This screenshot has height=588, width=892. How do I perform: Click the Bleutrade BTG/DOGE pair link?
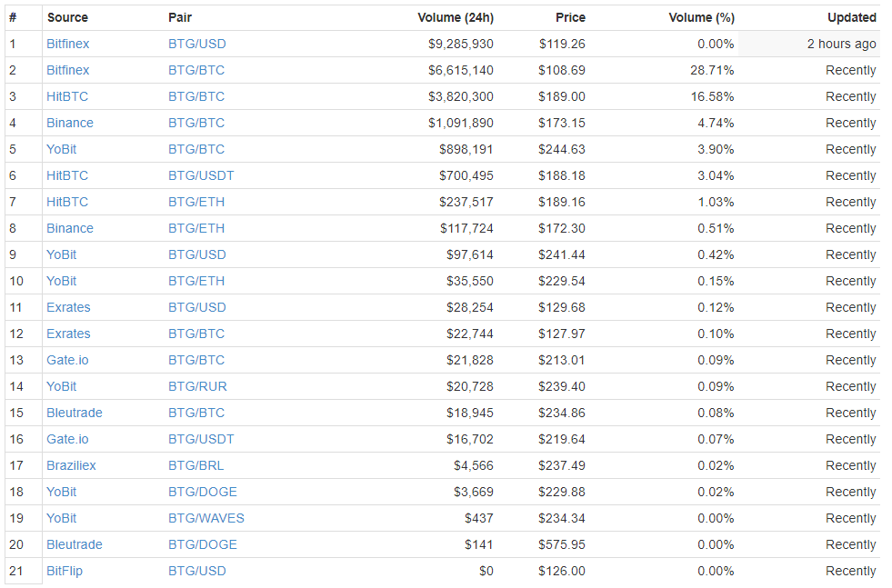tap(203, 544)
